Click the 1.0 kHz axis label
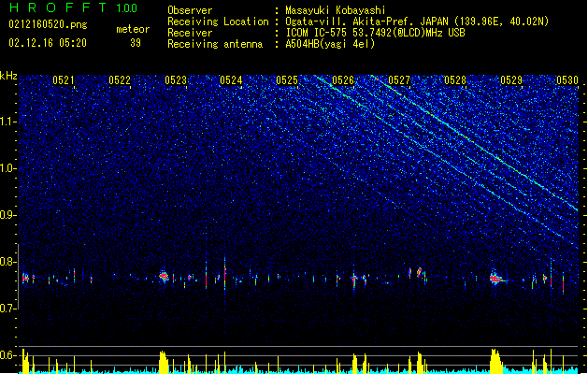Screen dimensions: 588x374 click(8, 168)
